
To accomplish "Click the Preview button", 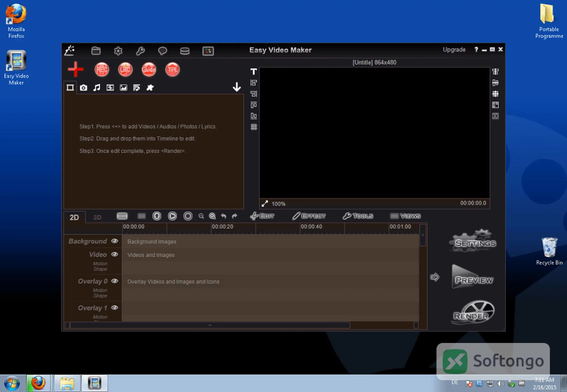I will click(472, 277).
